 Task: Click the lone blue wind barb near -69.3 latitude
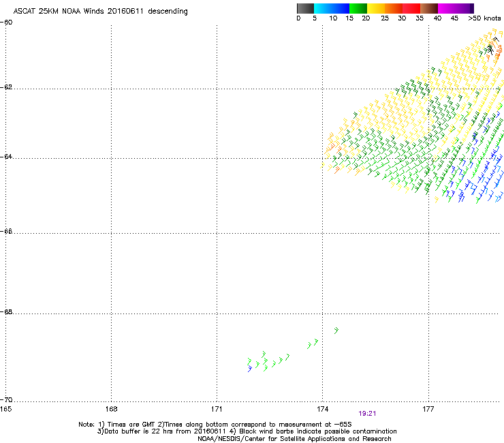[249, 369]
